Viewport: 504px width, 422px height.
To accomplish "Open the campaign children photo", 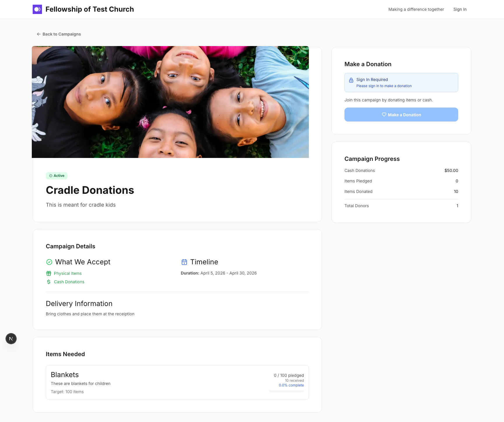I will coord(170,102).
